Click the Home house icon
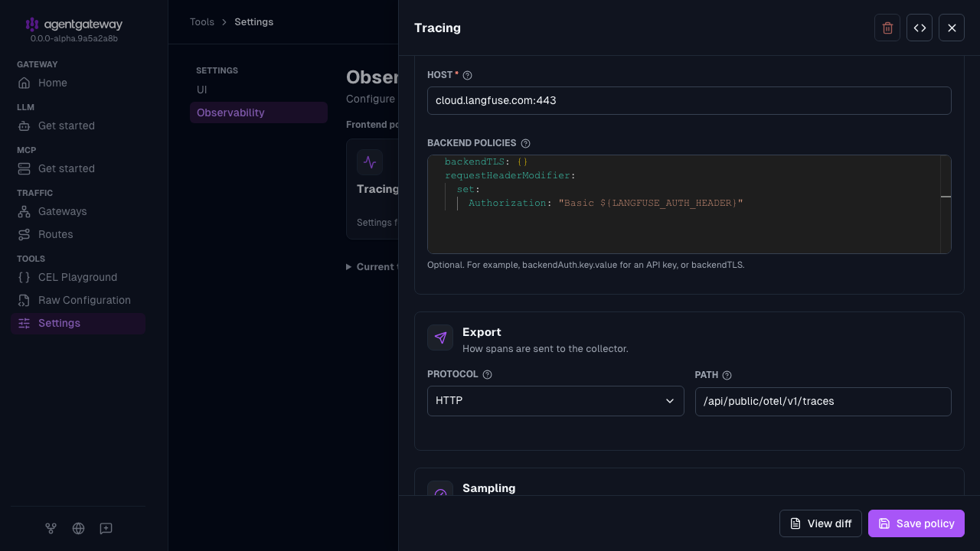The height and width of the screenshot is (551, 980). (24, 83)
